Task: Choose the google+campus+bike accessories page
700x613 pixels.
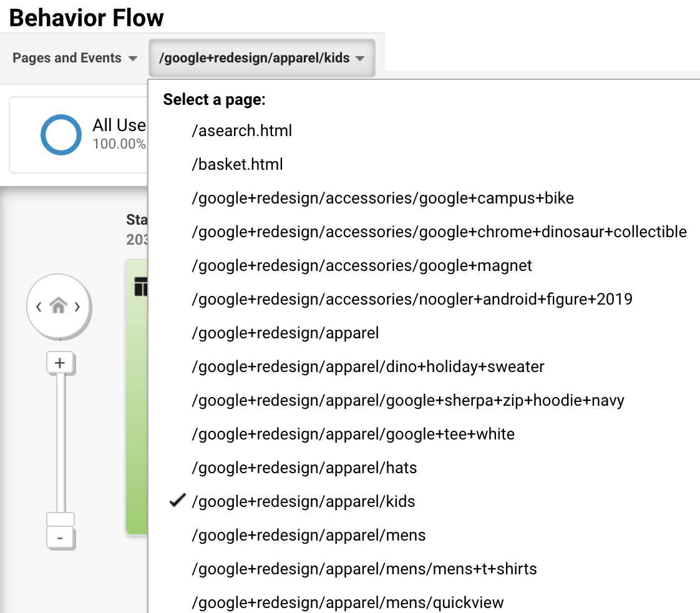Action: tap(382, 199)
